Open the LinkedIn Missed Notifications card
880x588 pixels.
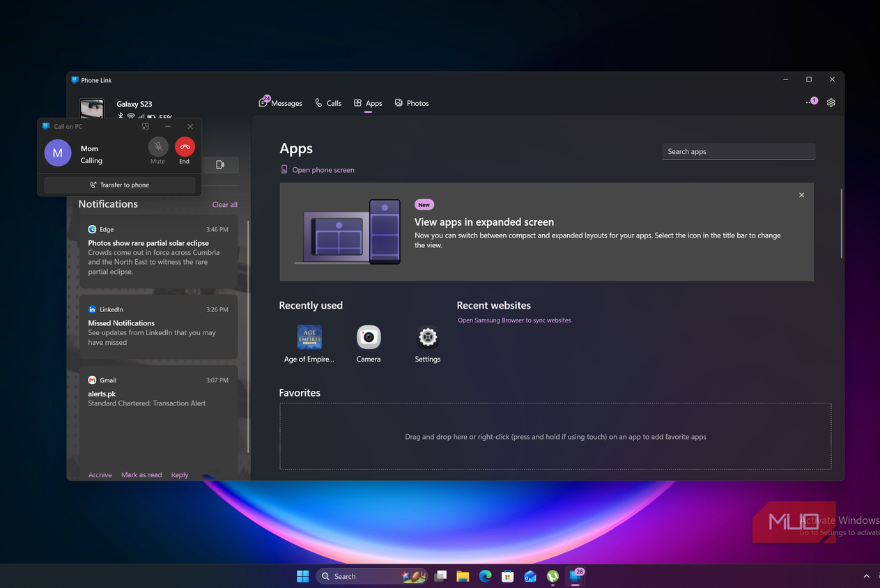click(158, 327)
